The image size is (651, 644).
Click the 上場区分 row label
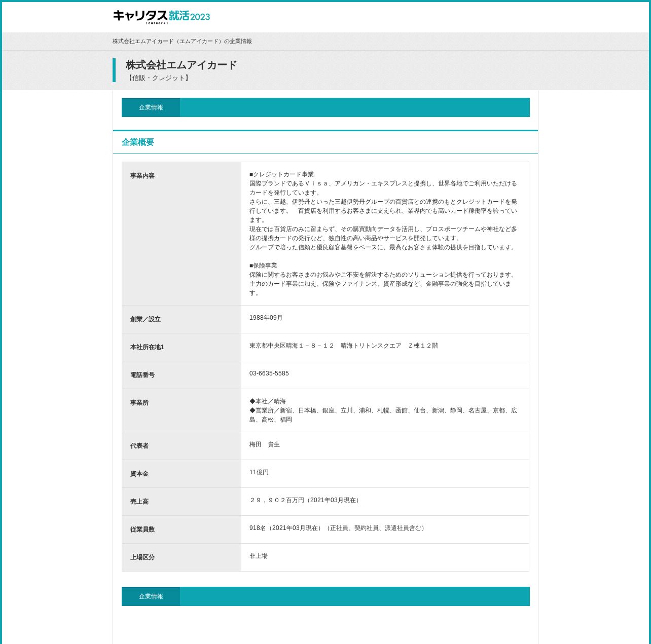(142, 557)
